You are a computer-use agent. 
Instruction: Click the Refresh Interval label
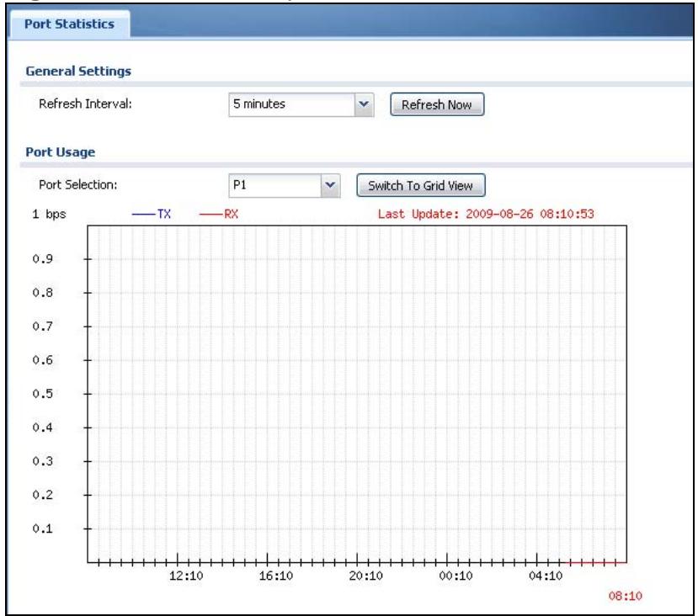[x=85, y=104]
